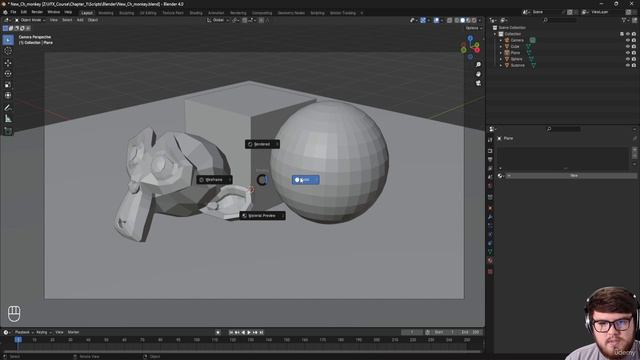This screenshot has height=360, width=640.
Task: Toggle visibility eye for Camera
Action: (x=628, y=40)
